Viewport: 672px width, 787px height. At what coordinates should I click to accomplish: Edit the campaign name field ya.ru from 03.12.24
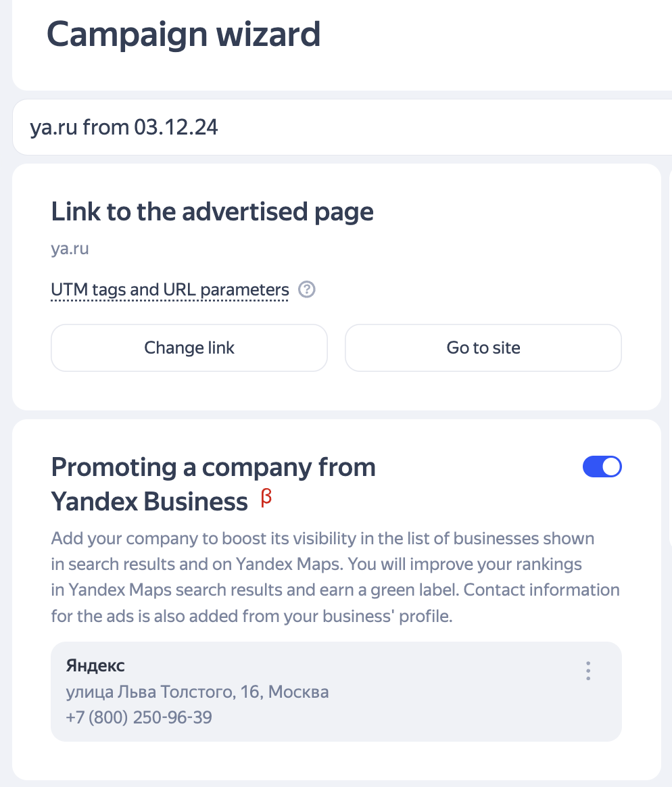[x=342, y=128]
